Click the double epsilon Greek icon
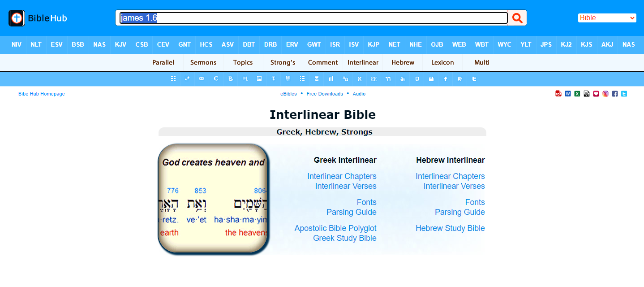This screenshot has height=287, width=644. [374, 78]
